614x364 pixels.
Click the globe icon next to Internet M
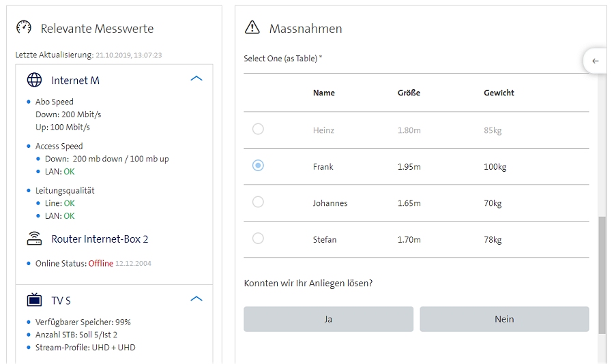34,80
